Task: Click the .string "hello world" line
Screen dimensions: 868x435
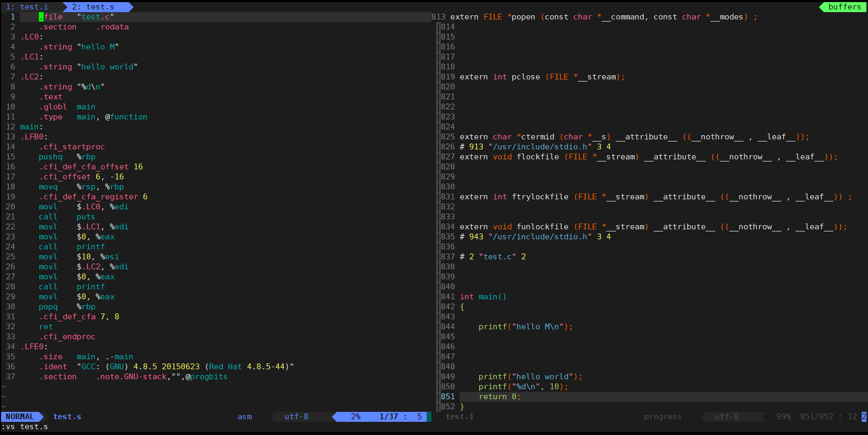Action: coord(88,67)
